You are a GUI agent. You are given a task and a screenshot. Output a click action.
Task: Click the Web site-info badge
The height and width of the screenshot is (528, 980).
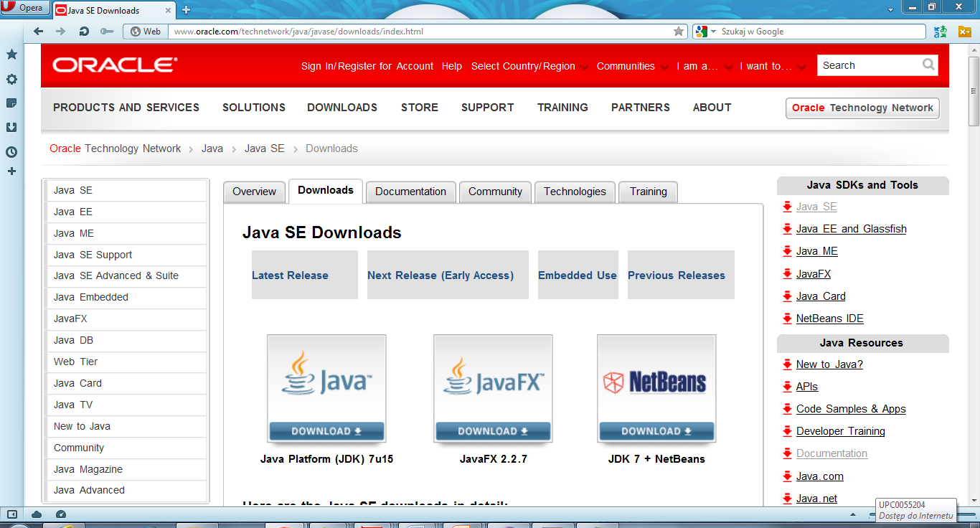tap(146, 32)
